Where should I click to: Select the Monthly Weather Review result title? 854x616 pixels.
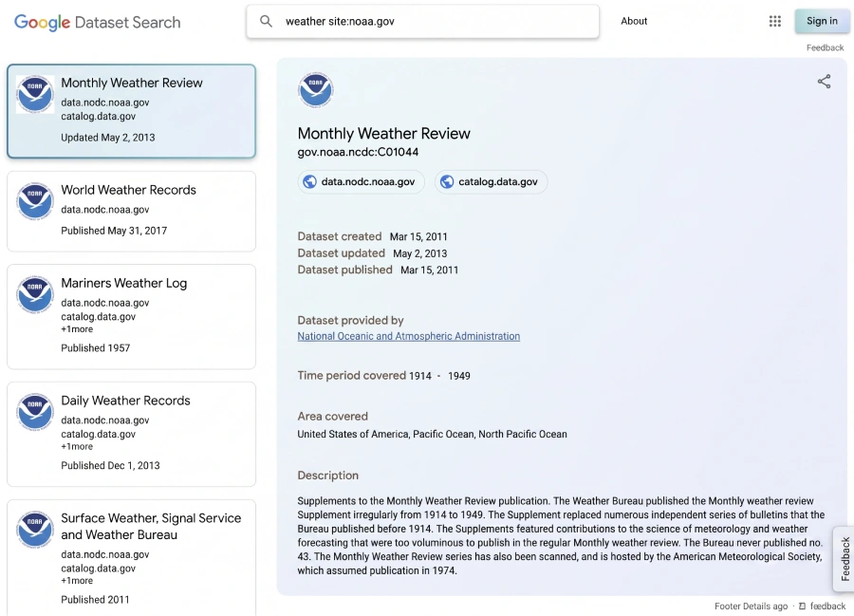pos(132,83)
